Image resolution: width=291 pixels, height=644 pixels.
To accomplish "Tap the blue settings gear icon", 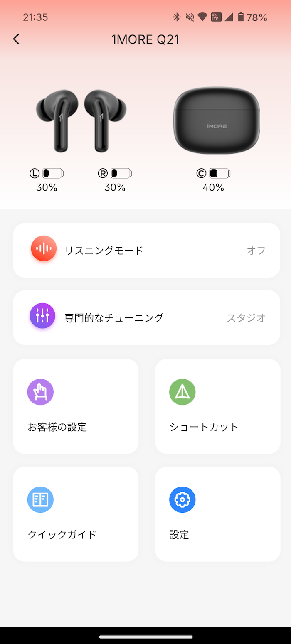I will click(x=182, y=499).
